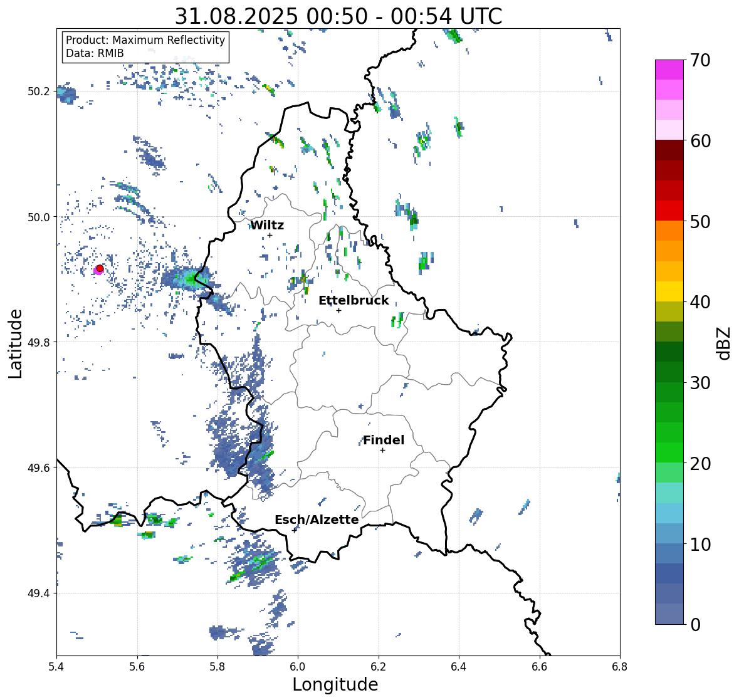Click the latitude tick label 49.4

click(39, 593)
